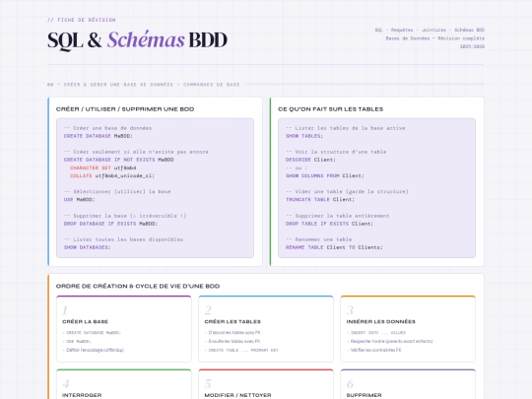Click the 'CHARACTER SET utf8mb4' code line
The width and height of the screenshot is (532, 399).
point(103,167)
